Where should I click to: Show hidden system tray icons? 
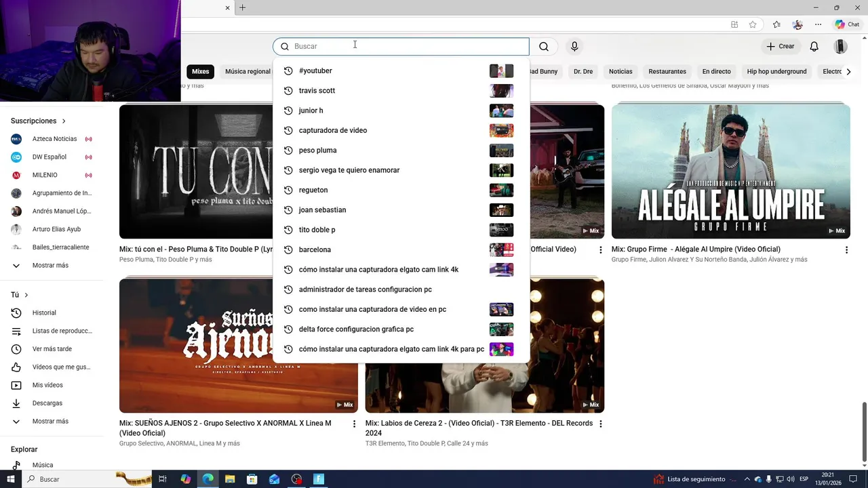coord(747,479)
